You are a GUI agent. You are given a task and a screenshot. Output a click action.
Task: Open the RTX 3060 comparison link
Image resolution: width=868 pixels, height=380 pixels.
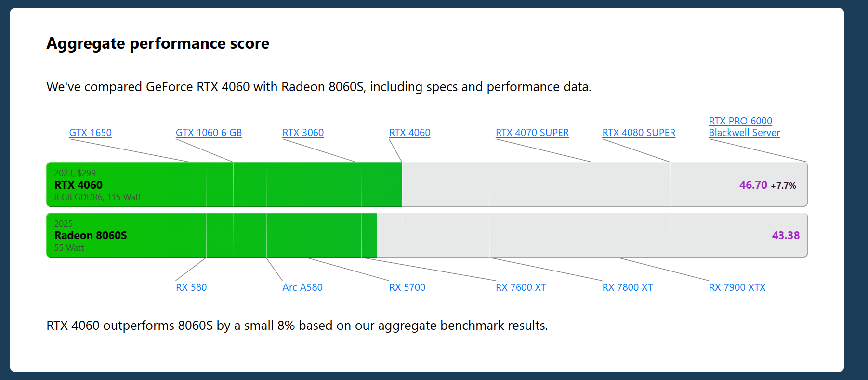[303, 133]
